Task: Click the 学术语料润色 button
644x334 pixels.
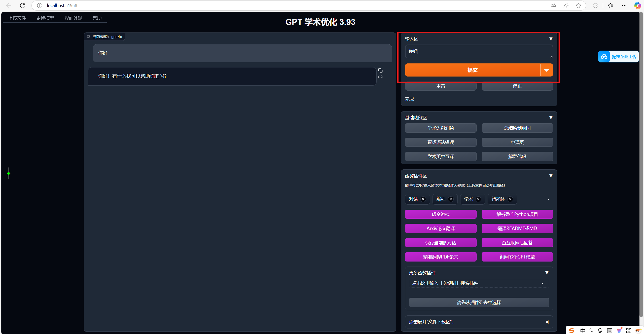Action: (440, 128)
